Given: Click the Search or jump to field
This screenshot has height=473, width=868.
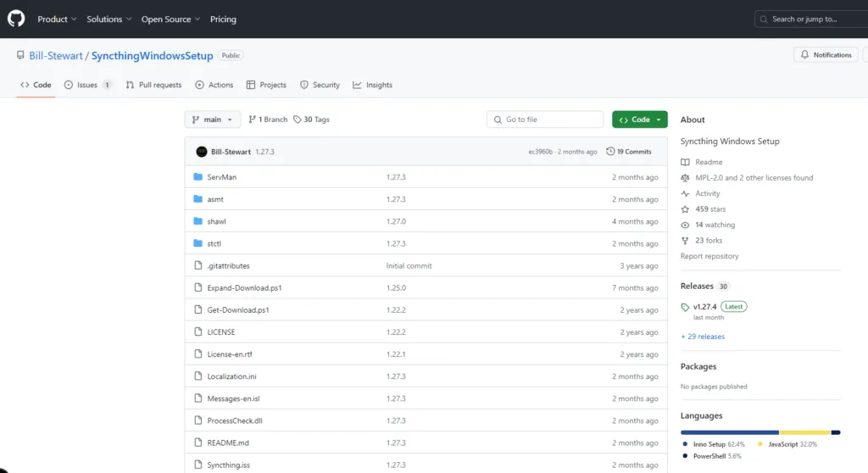Looking at the screenshot, I should tap(811, 19).
